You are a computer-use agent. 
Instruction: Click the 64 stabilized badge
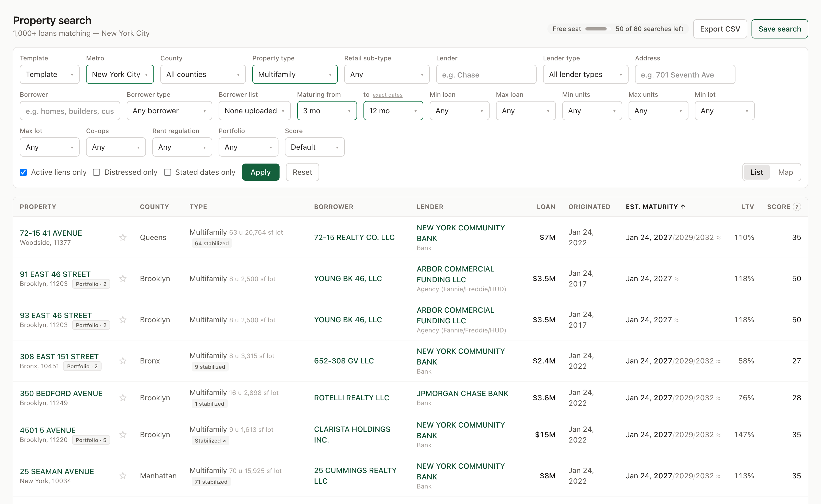[x=212, y=243]
